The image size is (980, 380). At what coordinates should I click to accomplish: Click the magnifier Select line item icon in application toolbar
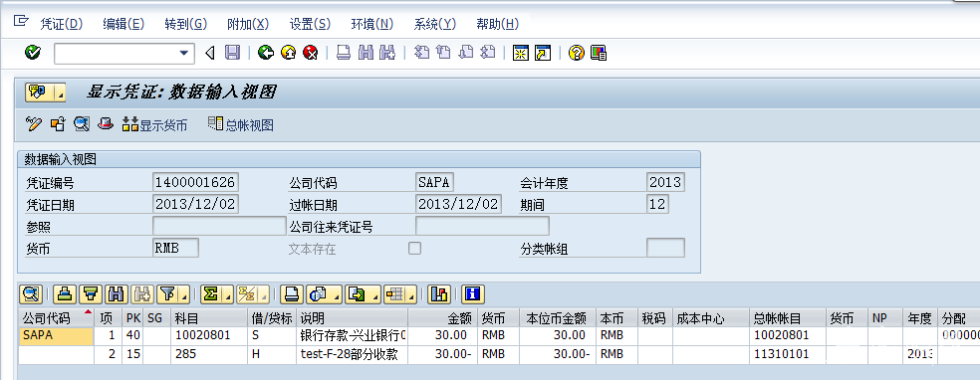[82, 124]
